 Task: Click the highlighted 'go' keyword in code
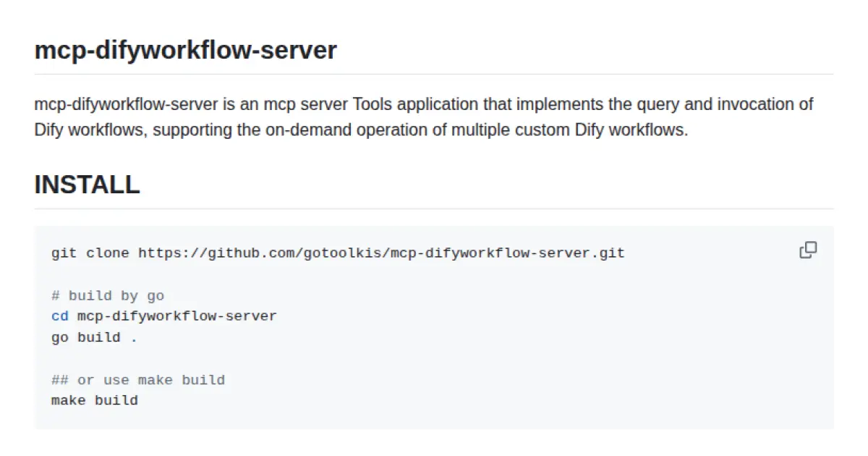click(59, 337)
